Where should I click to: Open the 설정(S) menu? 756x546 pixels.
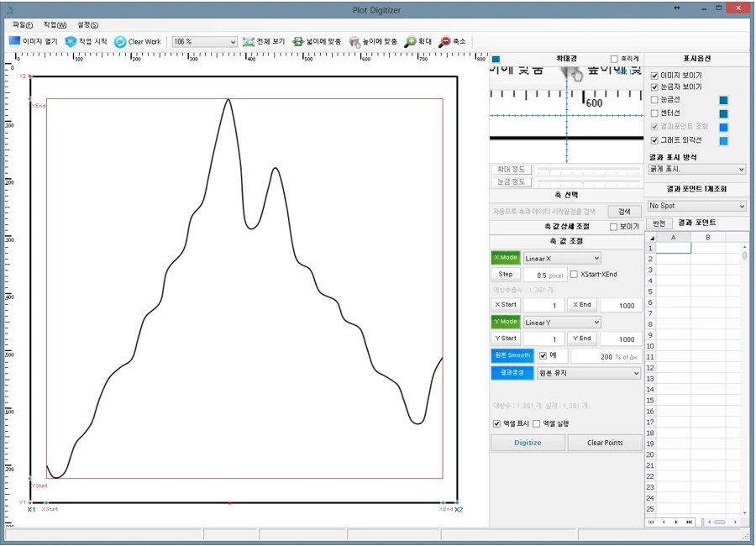tap(87, 24)
